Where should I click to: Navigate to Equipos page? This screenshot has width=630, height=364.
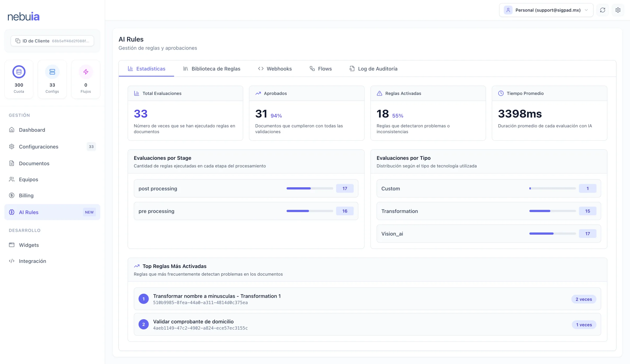point(52,179)
